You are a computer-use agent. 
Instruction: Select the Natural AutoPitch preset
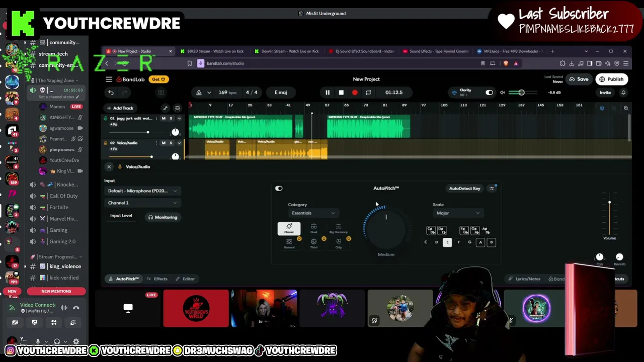click(x=289, y=243)
